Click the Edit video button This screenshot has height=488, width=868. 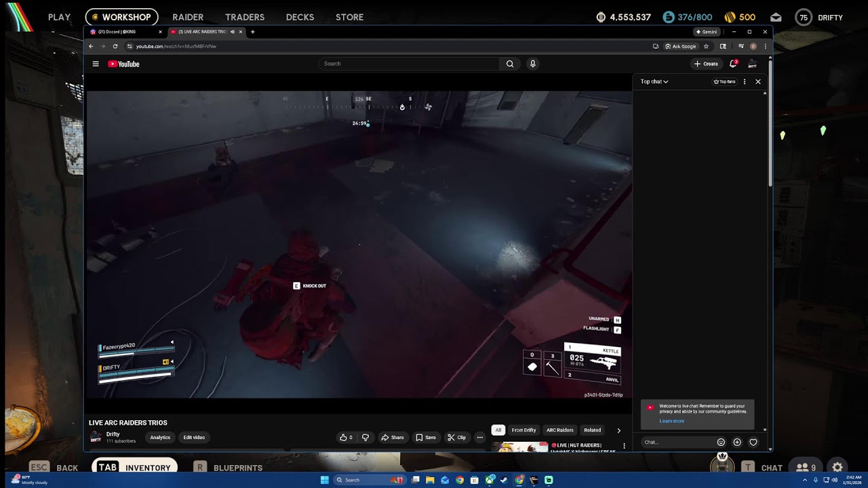[194, 437]
